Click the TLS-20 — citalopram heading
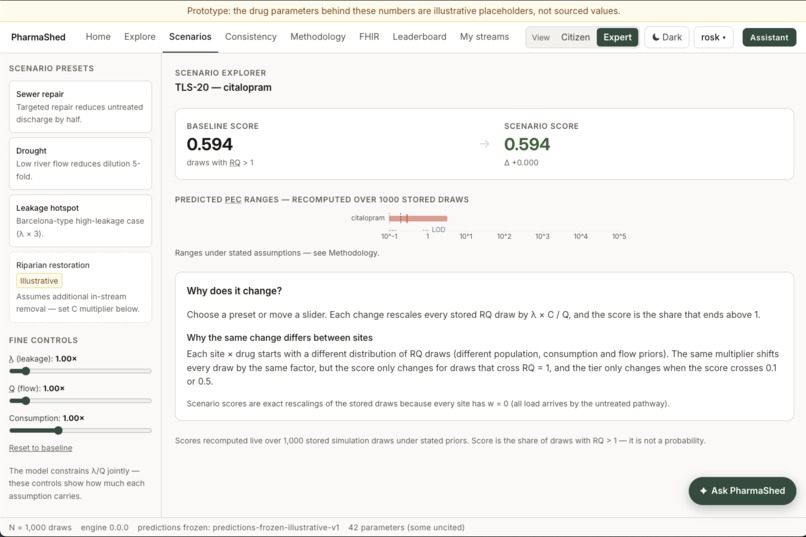This screenshot has width=806, height=537. tap(223, 87)
